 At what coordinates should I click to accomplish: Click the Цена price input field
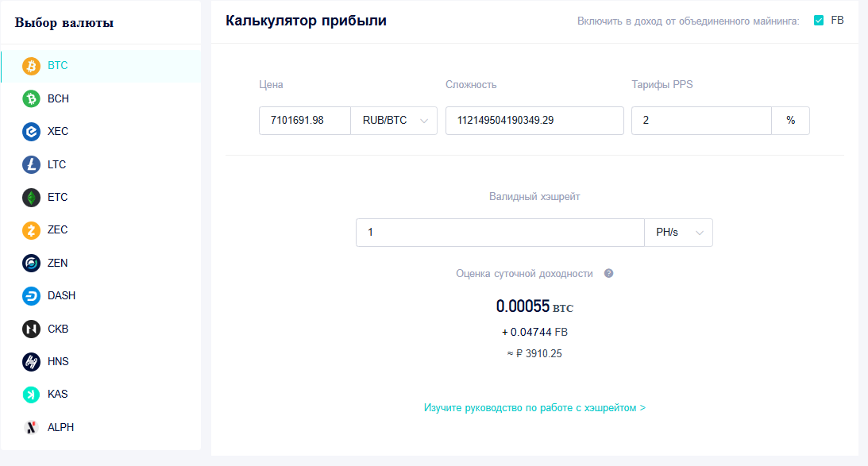tap(304, 120)
